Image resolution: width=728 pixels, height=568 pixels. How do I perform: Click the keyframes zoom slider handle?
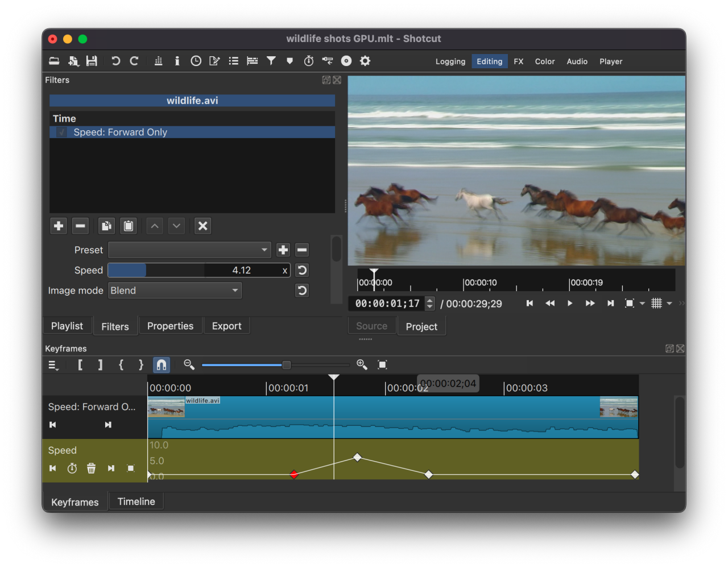click(x=286, y=365)
